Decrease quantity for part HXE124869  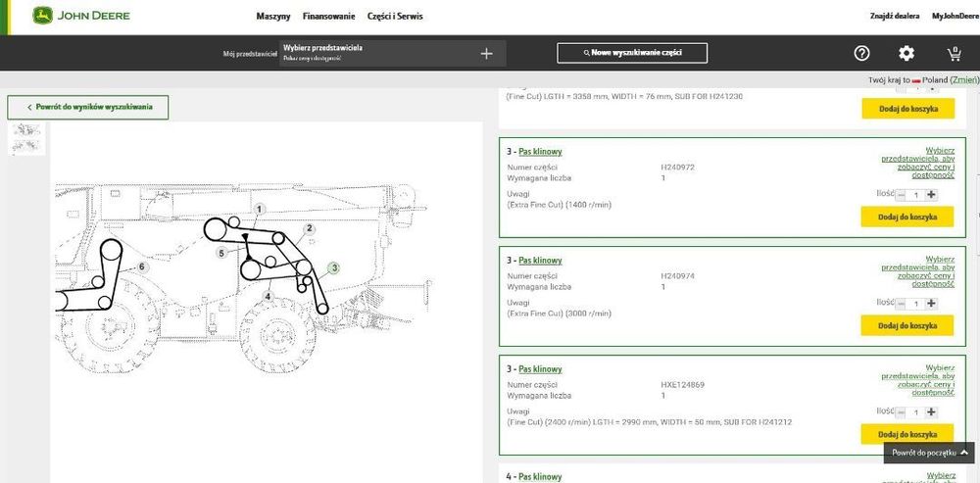tap(902, 412)
